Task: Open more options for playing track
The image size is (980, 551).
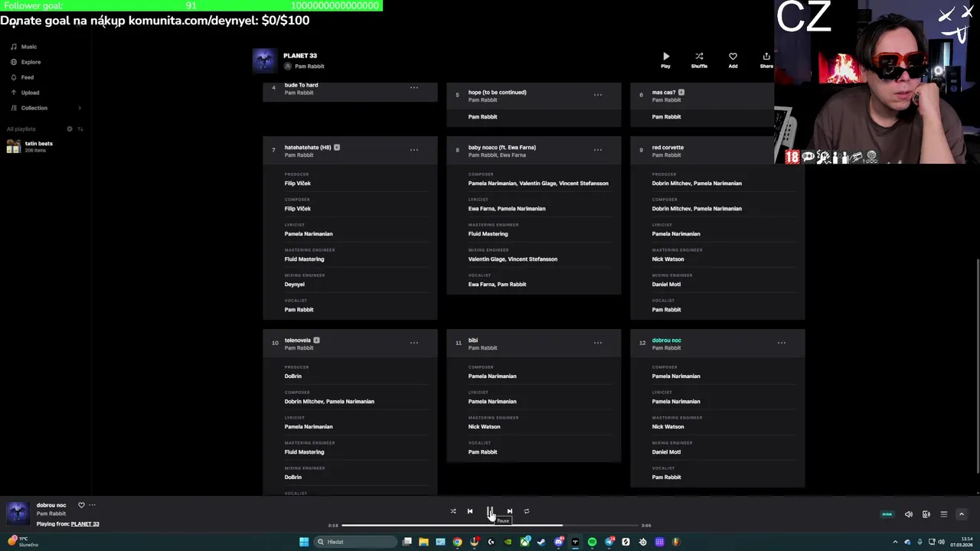Action: point(92,505)
